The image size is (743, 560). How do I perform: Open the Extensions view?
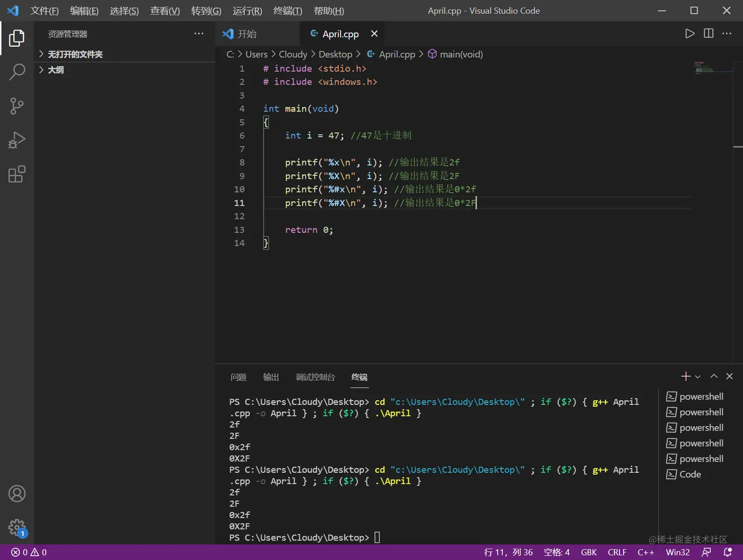click(17, 174)
